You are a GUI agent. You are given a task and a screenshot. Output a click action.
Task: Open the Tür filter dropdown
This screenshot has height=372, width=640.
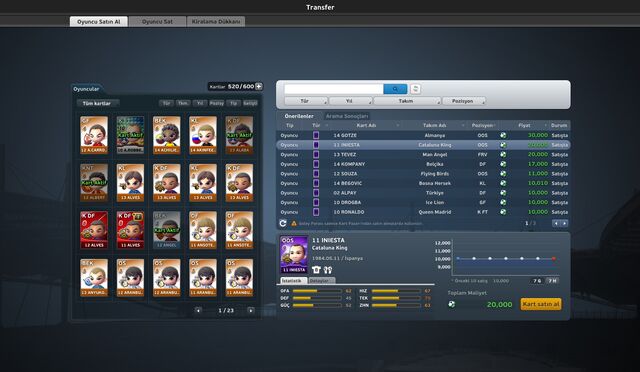306,101
